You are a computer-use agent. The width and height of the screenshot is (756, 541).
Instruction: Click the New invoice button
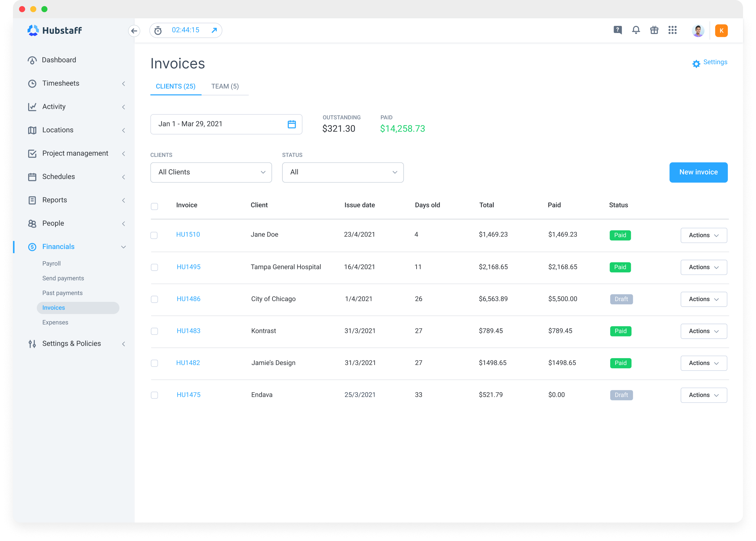(x=698, y=172)
